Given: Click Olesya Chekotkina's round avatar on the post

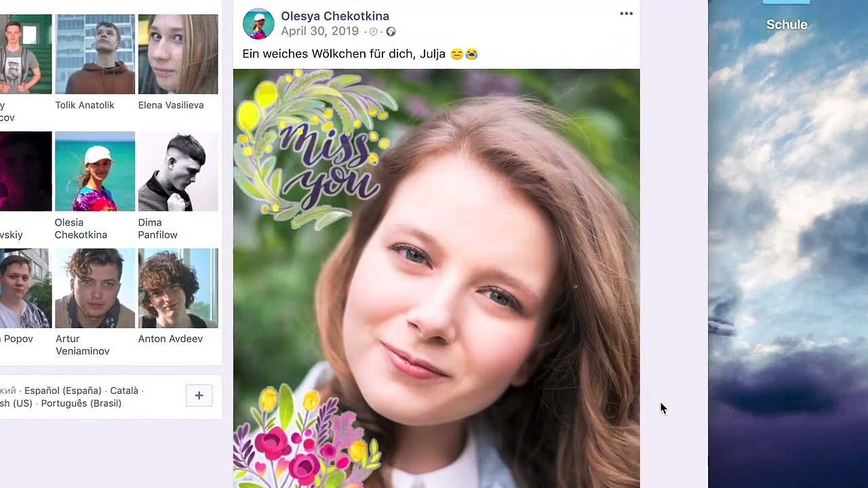Looking at the screenshot, I should tap(258, 24).
